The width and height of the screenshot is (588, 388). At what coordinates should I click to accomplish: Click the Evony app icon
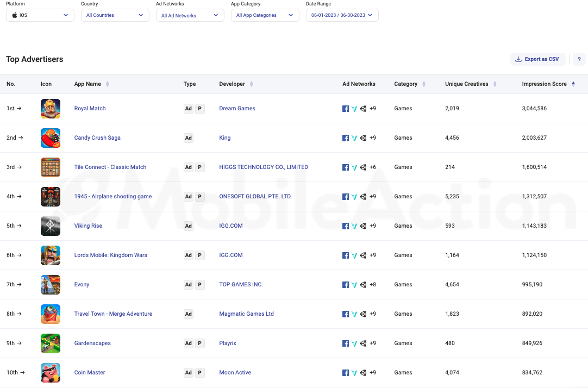click(x=50, y=285)
